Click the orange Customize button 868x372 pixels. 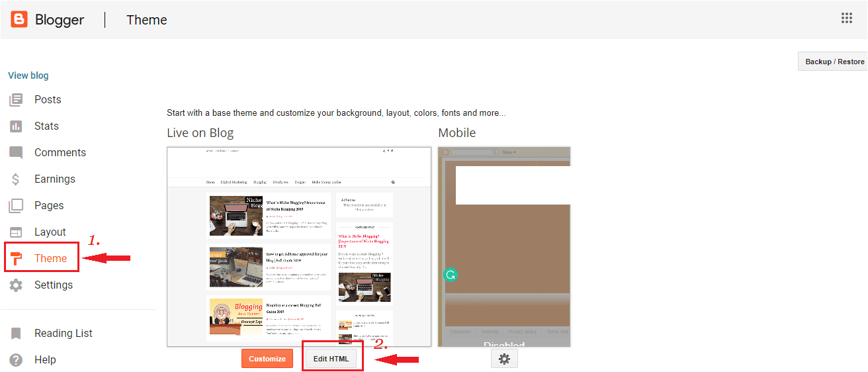click(x=267, y=359)
